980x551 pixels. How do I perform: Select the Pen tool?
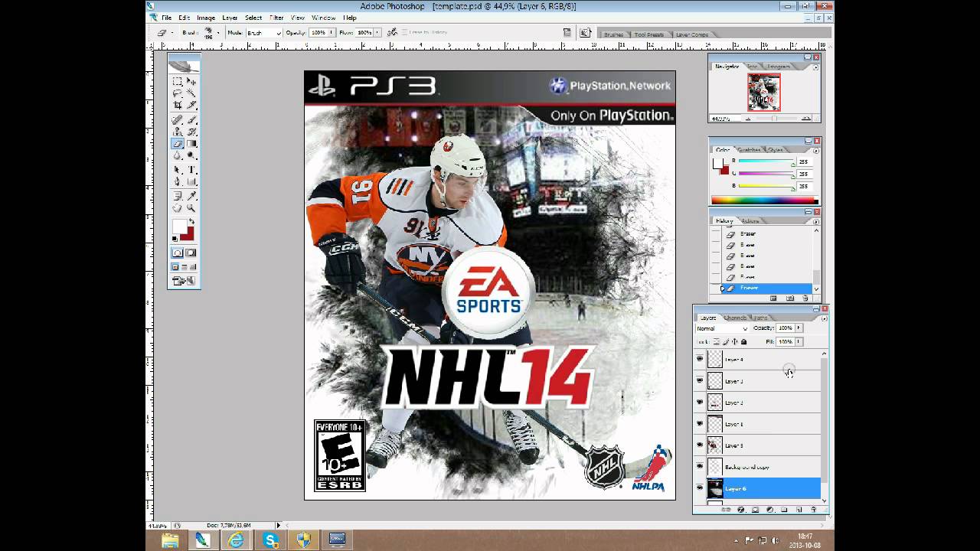click(178, 181)
